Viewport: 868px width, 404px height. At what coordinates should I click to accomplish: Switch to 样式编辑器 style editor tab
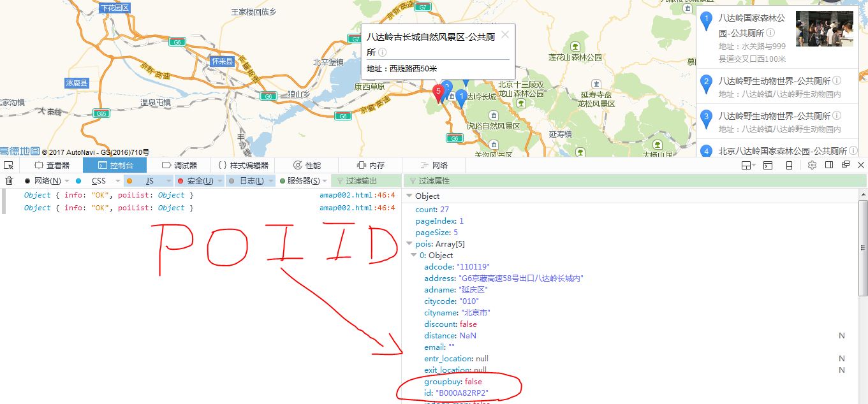tap(243, 165)
